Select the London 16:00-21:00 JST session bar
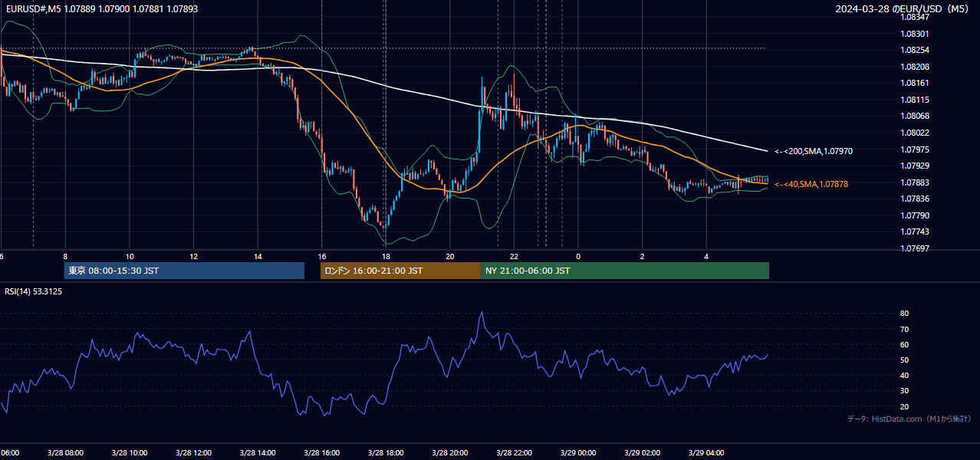The image size is (980, 460). pos(400,271)
